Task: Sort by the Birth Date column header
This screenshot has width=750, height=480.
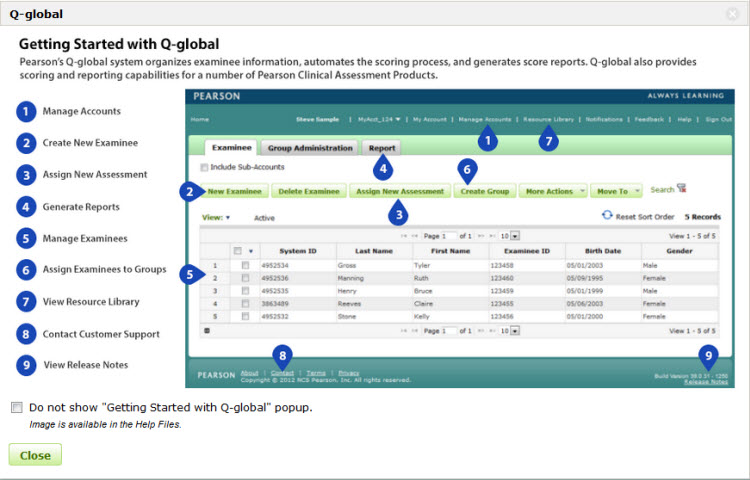Action: point(603,251)
